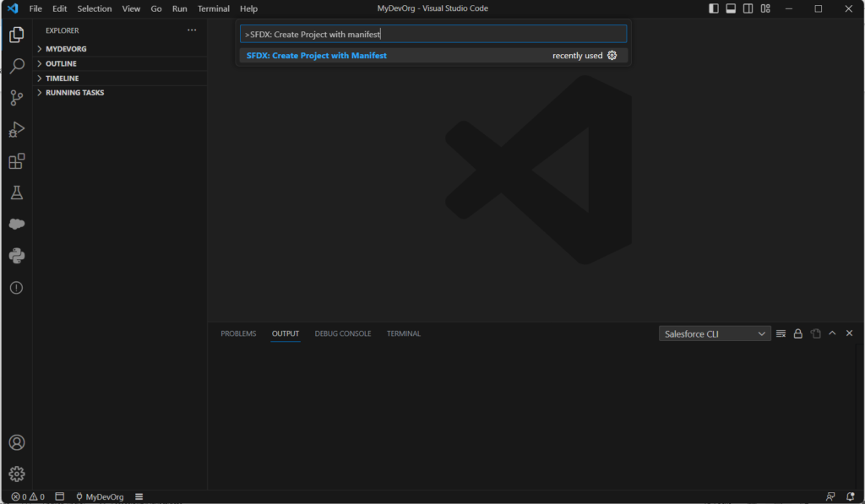
Task: Toggle the primary side bar layout button
Action: point(714,8)
